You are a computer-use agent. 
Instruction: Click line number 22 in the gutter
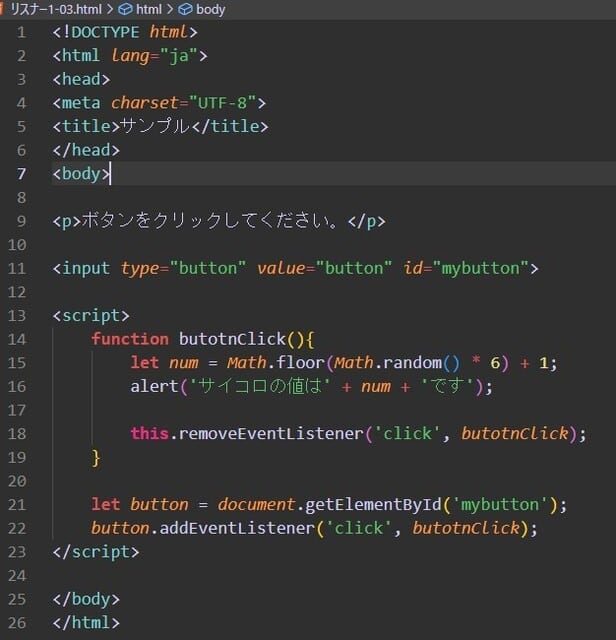pyautogui.click(x=20, y=528)
